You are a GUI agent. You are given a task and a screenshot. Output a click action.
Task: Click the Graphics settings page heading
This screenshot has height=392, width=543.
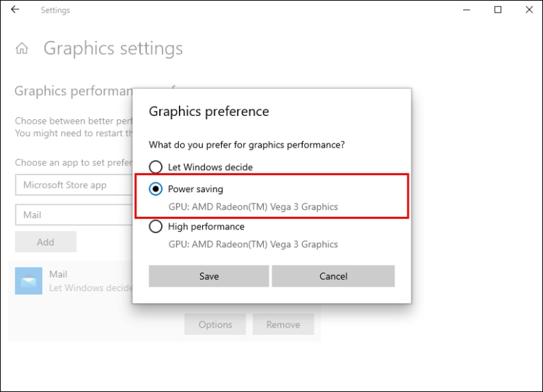pyautogui.click(x=113, y=49)
